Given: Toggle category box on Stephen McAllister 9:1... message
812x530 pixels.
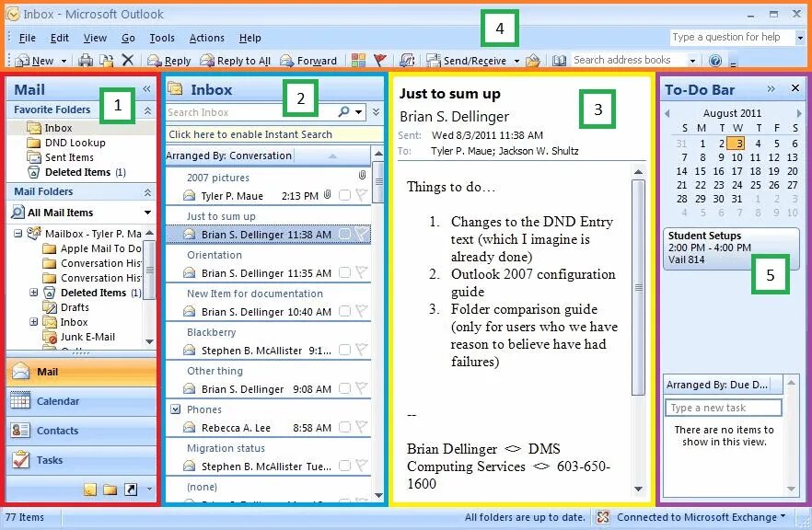Looking at the screenshot, I should point(344,350).
